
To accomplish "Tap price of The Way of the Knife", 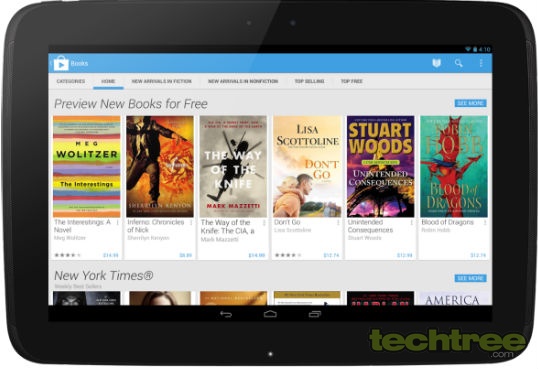I will pyautogui.click(x=257, y=255).
